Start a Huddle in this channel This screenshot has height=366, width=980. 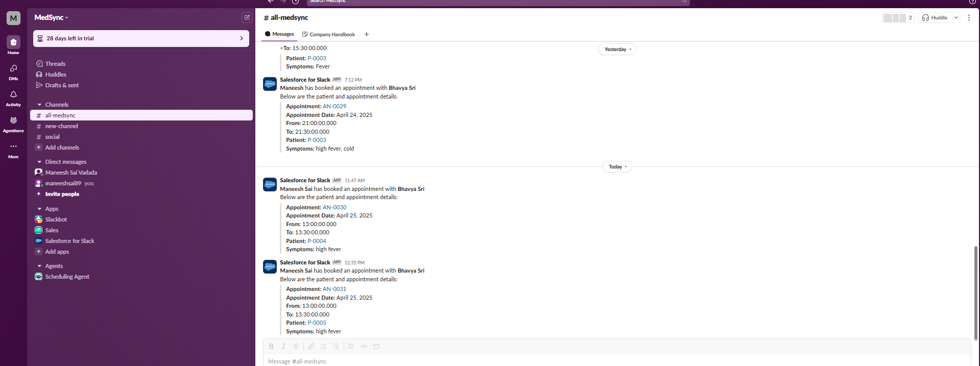(935, 18)
